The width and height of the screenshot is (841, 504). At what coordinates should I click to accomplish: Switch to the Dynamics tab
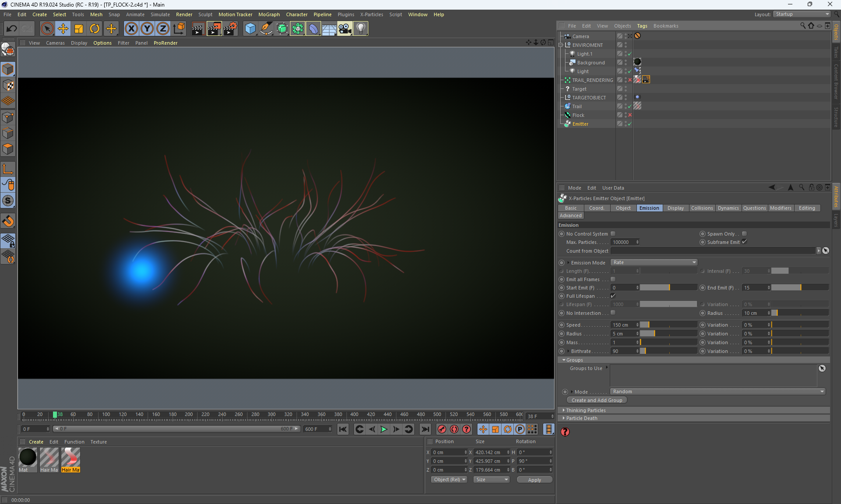click(728, 208)
